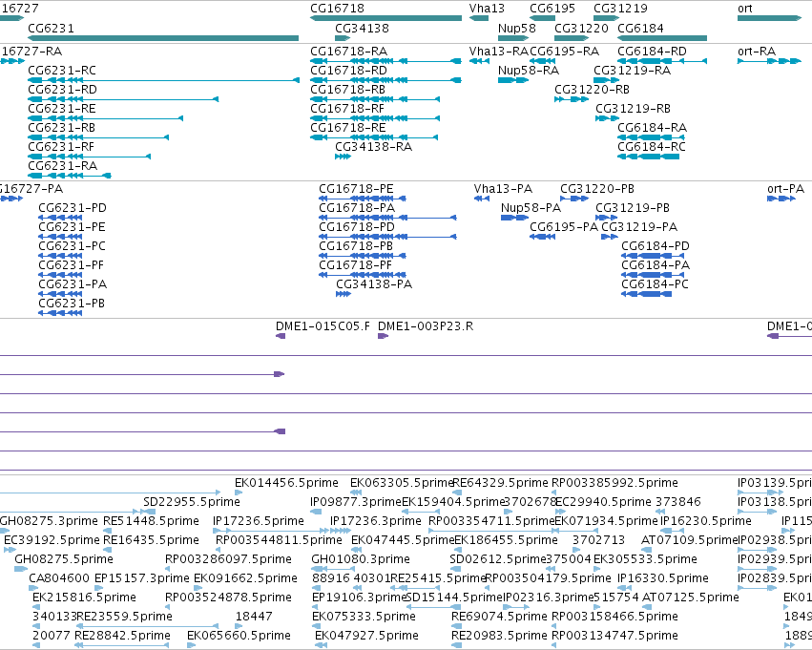Select transcript CG16718-RF

pyautogui.click(x=375, y=118)
